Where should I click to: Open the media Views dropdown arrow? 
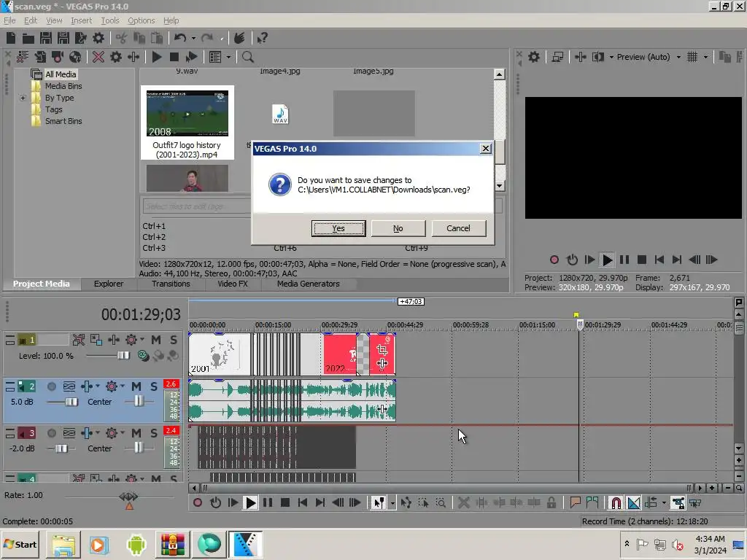tap(228, 57)
